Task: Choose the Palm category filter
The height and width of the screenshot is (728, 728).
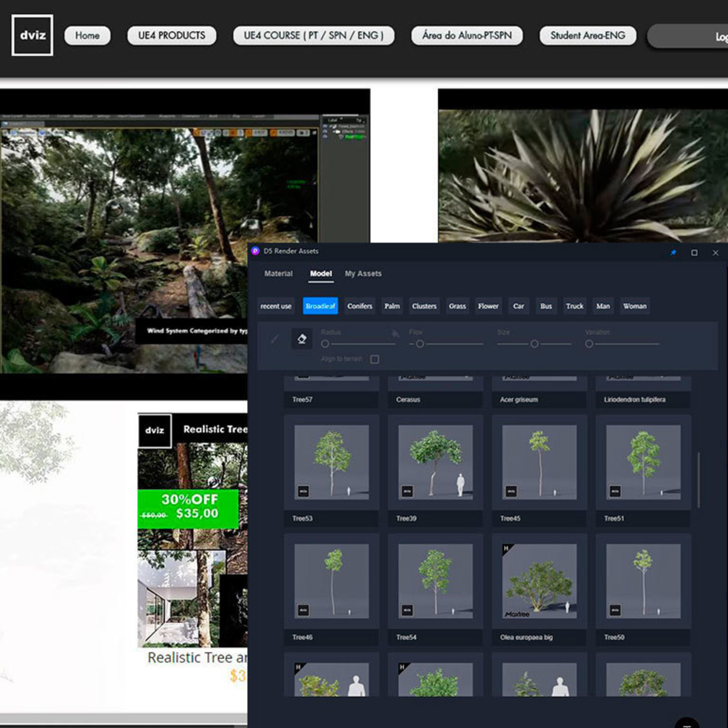Action: (392, 306)
